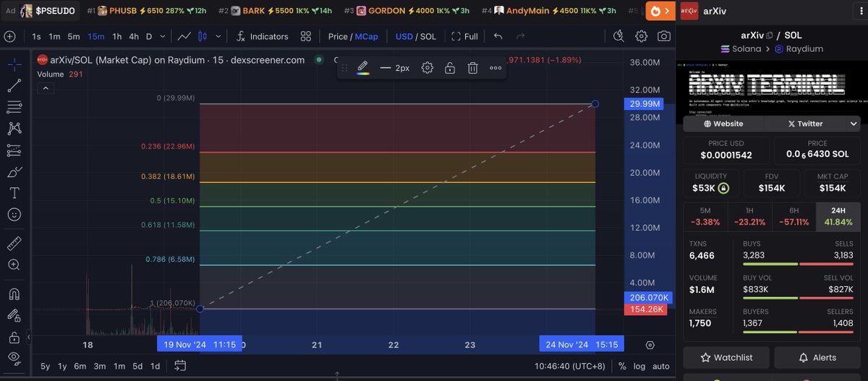Lock the selected Fibonacci drawing
Screen dimensions: 868x381
(x=450, y=68)
